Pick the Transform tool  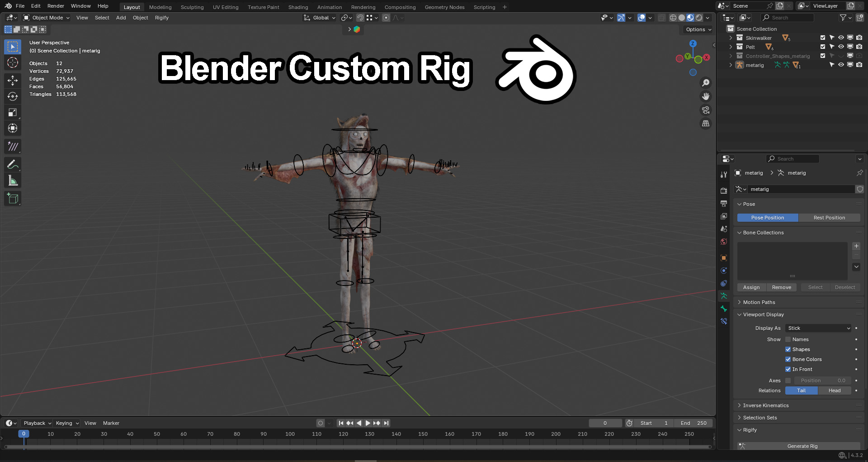pos(13,128)
